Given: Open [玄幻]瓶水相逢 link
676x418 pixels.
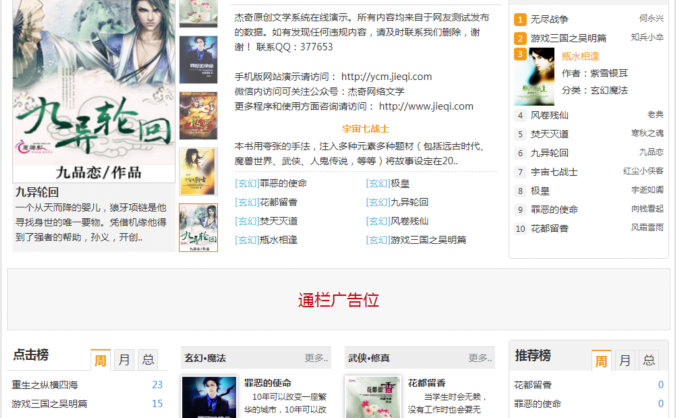Looking at the screenshot, I should 266,240.
